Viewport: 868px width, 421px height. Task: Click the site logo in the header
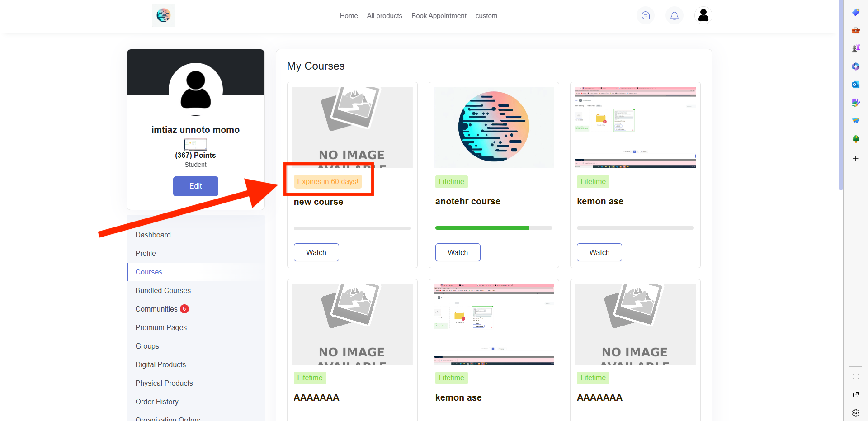point(163,15)
